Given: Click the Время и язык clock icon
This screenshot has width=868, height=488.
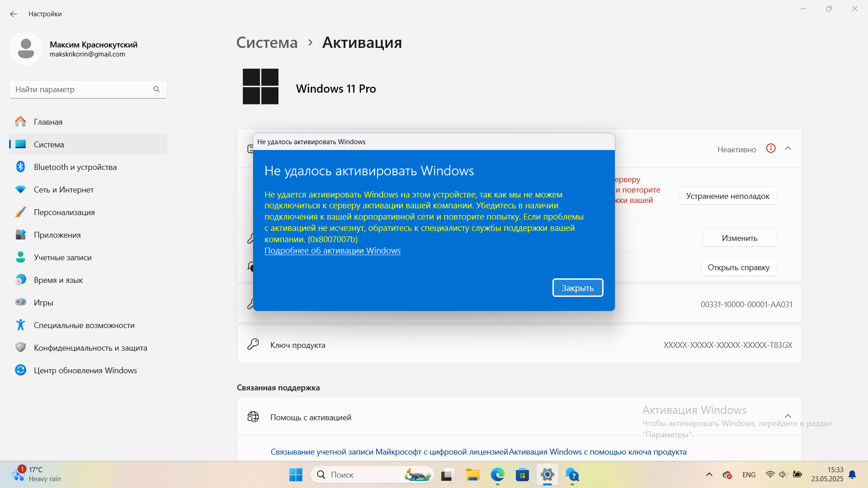Looking at the screenshot, I should coord(21,280).
